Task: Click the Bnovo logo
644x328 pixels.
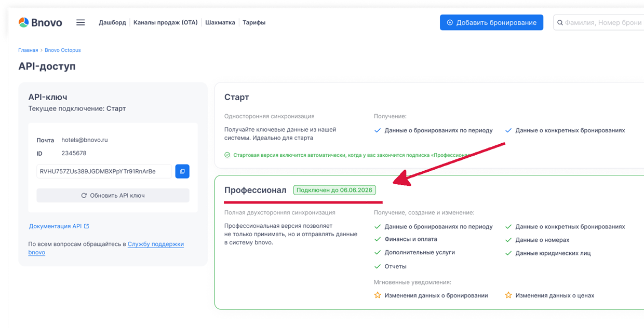Action: coord(40,22)
